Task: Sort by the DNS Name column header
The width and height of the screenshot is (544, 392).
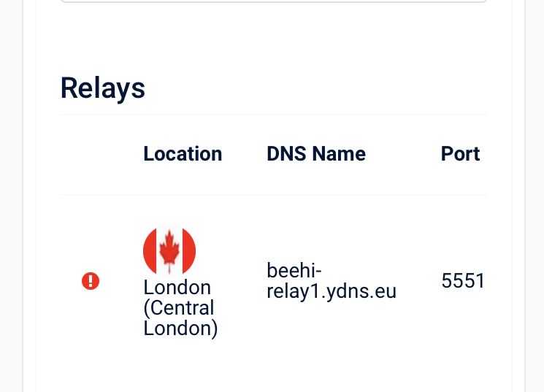Action: [x=316, y=154]
